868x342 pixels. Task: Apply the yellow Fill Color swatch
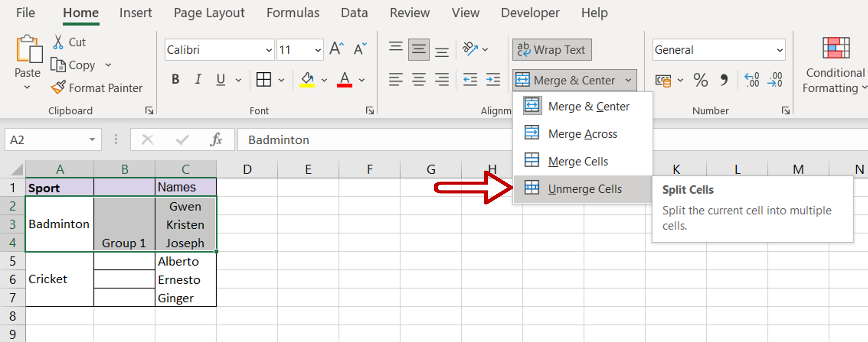(x=307, y=80)
